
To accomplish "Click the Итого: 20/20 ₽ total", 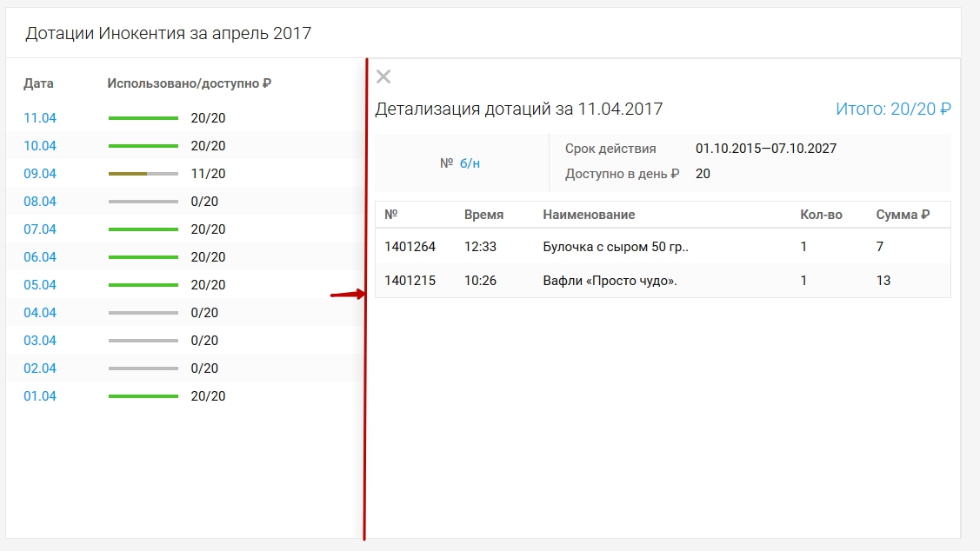I will 893,109.
